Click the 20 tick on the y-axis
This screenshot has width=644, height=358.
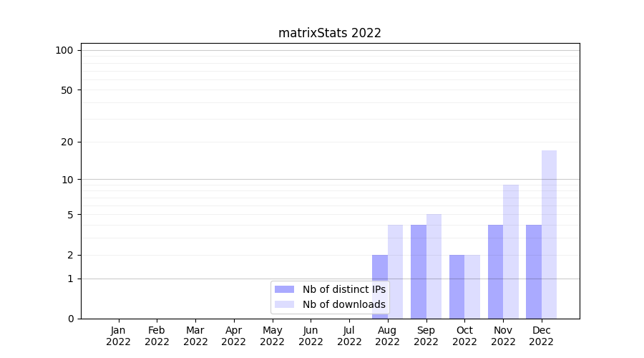[67, 142]
